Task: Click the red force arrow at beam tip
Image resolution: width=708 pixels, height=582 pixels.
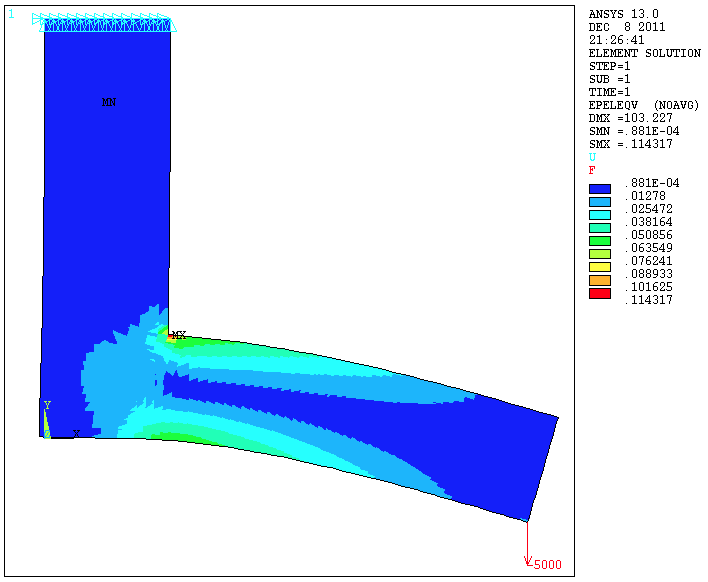Action: tap(527, 543)
